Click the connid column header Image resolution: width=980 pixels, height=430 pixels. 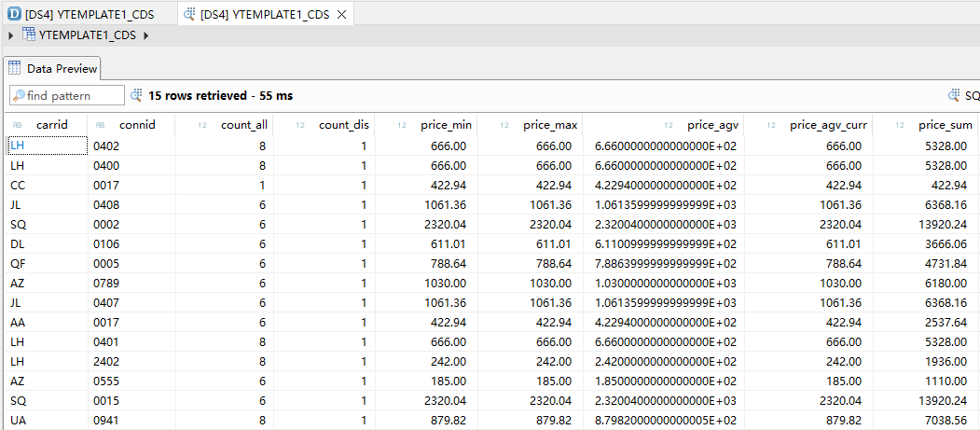137,124
